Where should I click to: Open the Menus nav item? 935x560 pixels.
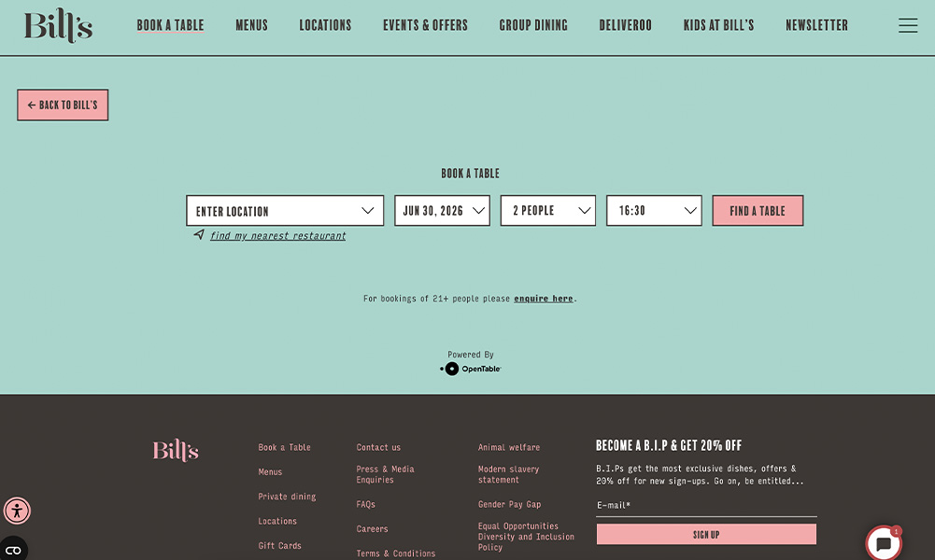tap(251, 25)
